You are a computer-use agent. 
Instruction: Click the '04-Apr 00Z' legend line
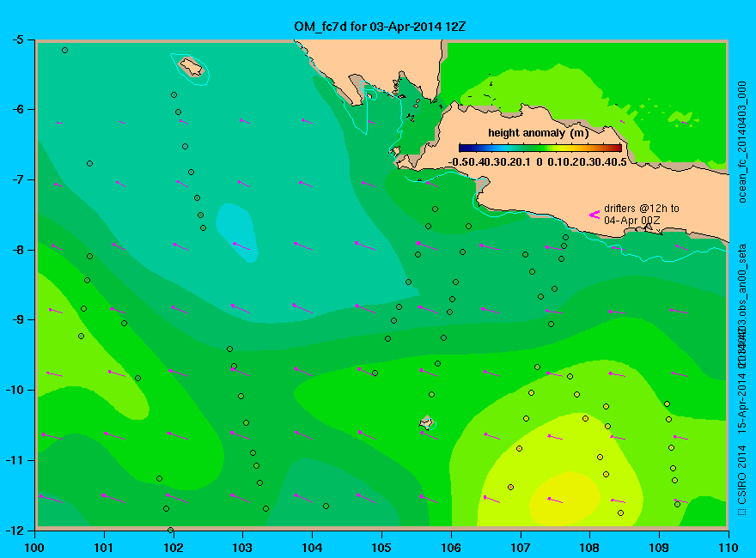pos(632,221)
